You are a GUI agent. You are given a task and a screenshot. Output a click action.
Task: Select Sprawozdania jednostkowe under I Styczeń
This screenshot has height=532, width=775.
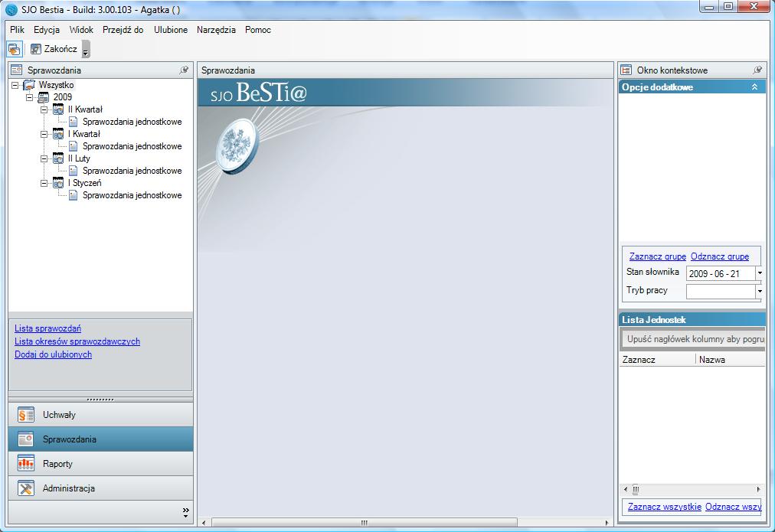[132, 195]
